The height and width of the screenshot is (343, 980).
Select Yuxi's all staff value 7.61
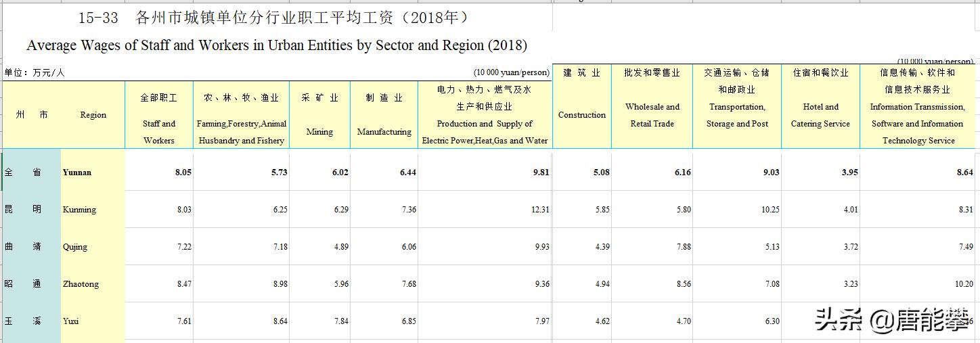click(x=184, y=321)
